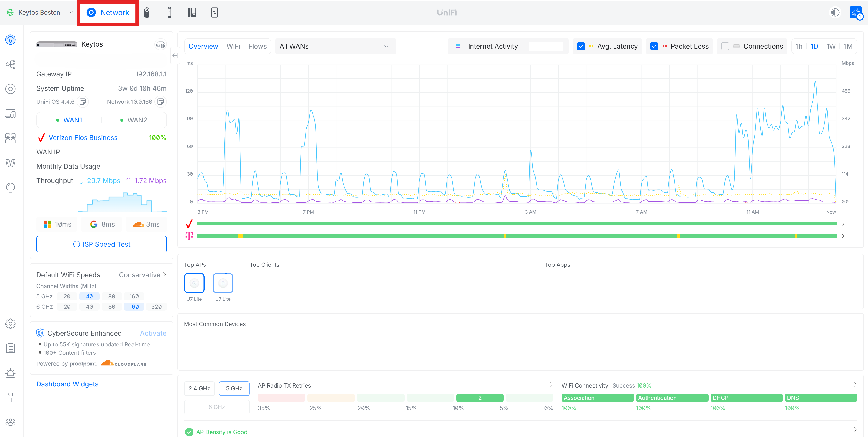Screen dimensions: 868x437
Task: Click the Association success bar
Action: click(597, 398)
